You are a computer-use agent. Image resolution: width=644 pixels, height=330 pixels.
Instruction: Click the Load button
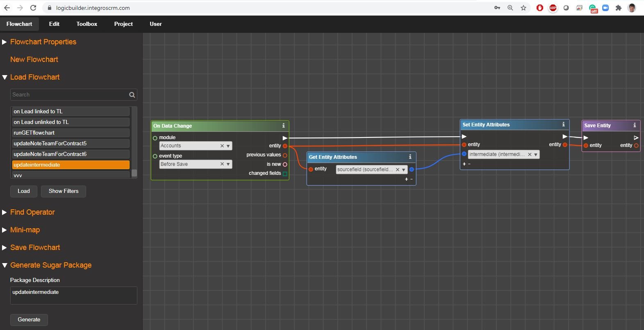click(24, 191)
